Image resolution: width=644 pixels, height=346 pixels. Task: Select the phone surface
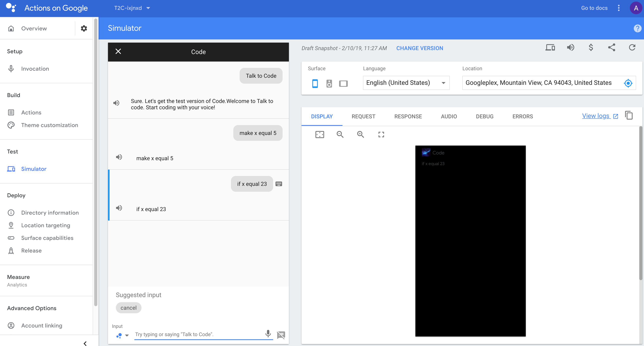315,84
